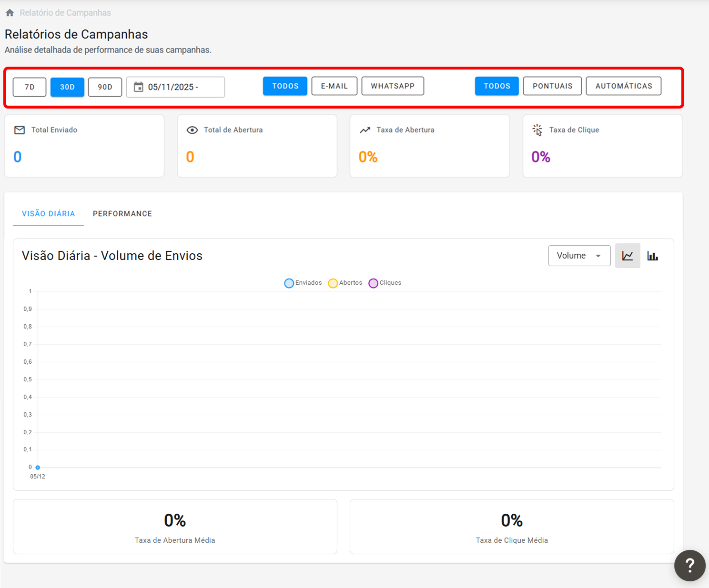The width and height of the screenshot is (709, 588).
Task: Click the 05/12 data point on chart
Action: [38, 468]
